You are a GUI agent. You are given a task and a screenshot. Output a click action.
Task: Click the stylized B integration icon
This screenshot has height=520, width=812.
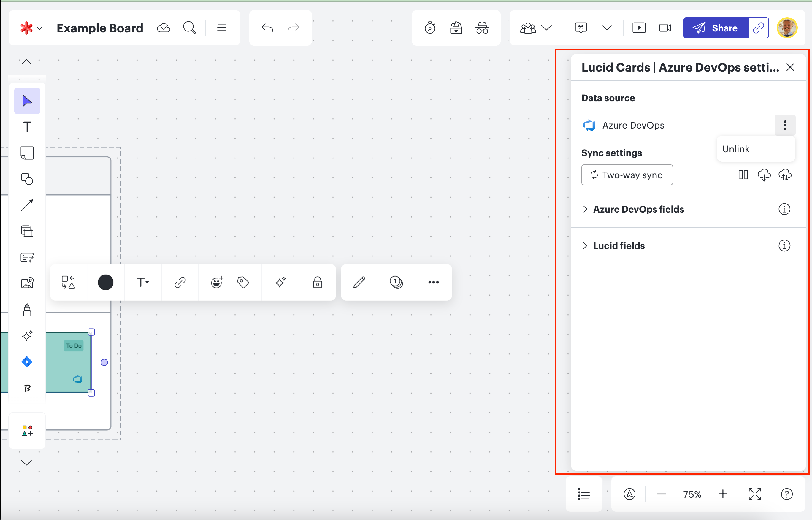click(x=27, y=388)
